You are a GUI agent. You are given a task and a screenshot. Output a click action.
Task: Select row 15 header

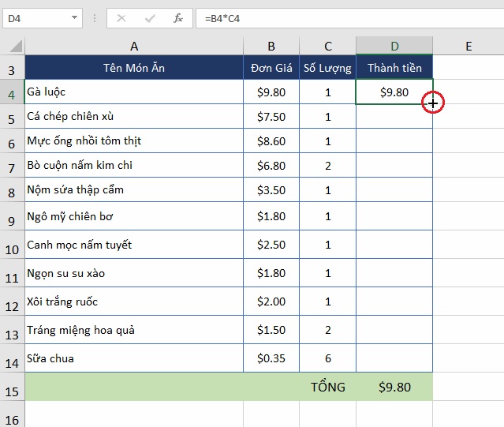coord(12,387)
